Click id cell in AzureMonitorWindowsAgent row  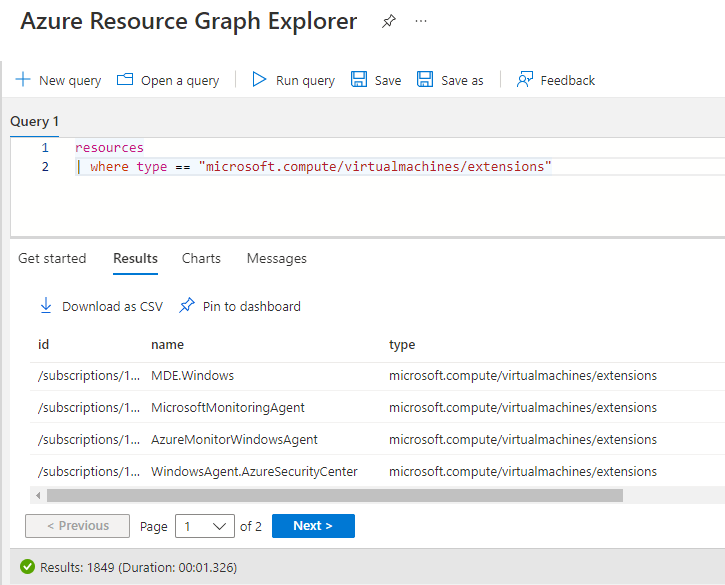[89, 439]
